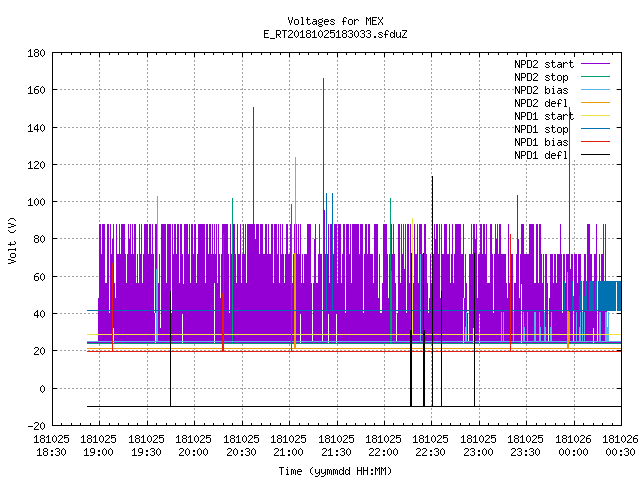640x480 pixels.
Task: Click the dark blue NPD1 stop legend line
Action: pyautogui.click(x=595, y=129)
